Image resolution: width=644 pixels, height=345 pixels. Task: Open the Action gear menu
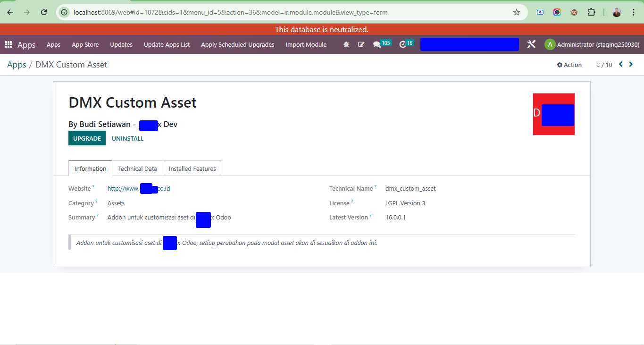pyautogui.click(x=569, y=65)
